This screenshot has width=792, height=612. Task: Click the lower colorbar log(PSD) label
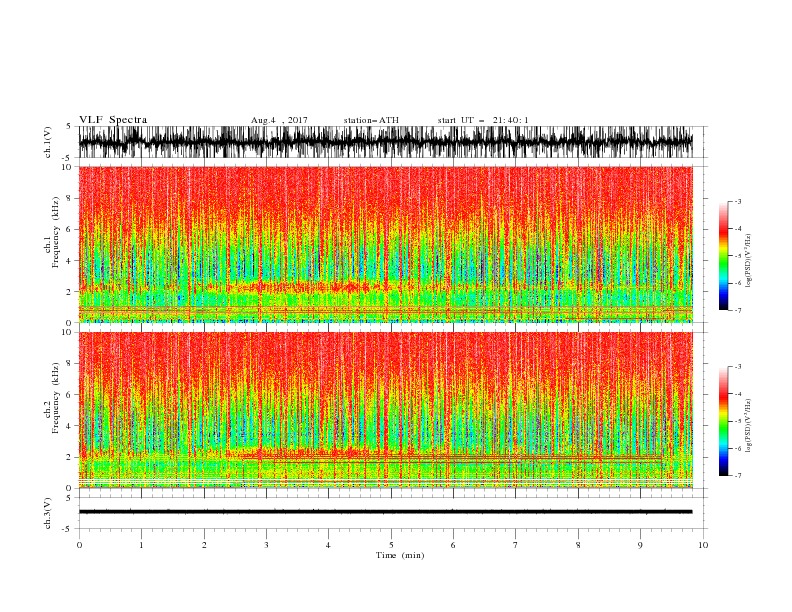(748, 425)
